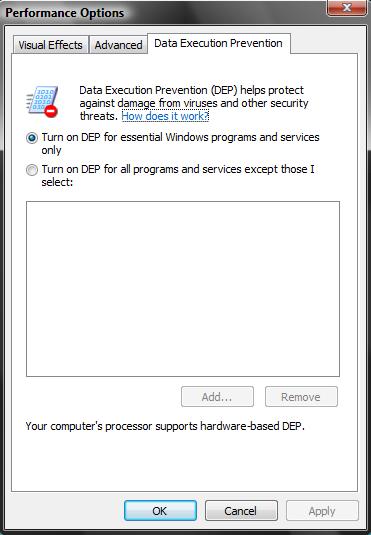Viewport: 371px width, 535px height.
Task: Open the Advanced tab
Action: click(118, 45)
